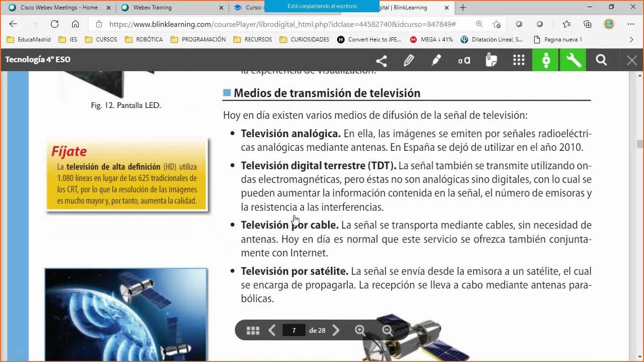Click the green watch icon button

pyautogui.click(x=546, y=60)
